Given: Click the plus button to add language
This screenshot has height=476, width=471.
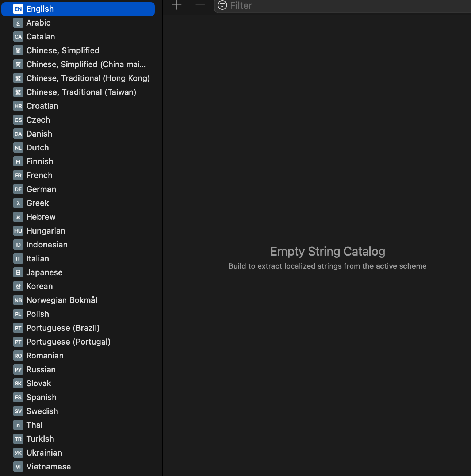Looking at the screenshot, I should (x=177, y=5).
